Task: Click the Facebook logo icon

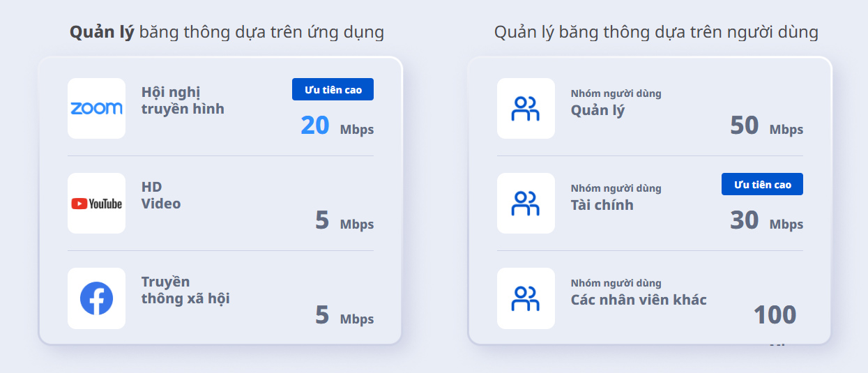Action: [x=96, y=298]
